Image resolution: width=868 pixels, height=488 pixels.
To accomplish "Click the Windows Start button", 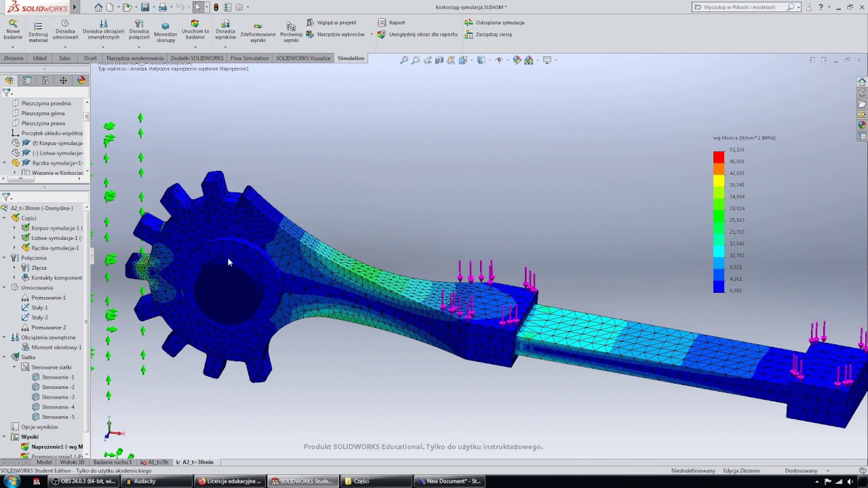I will [11, 481].
